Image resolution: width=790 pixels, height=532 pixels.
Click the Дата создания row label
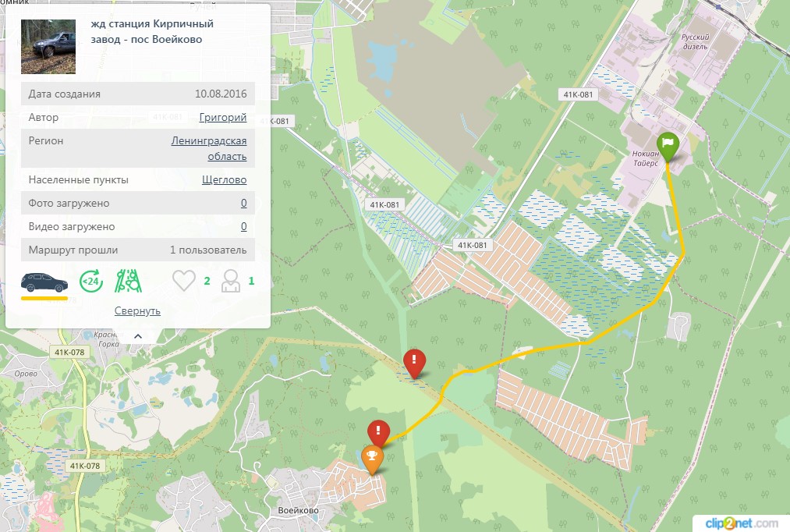coord(65,94)
